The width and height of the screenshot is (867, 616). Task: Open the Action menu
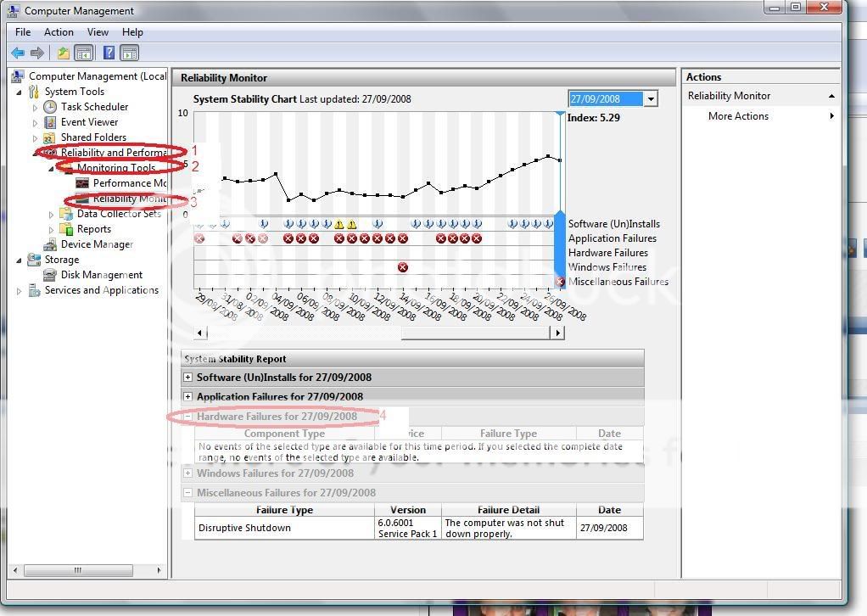click(x=59, y=32)
